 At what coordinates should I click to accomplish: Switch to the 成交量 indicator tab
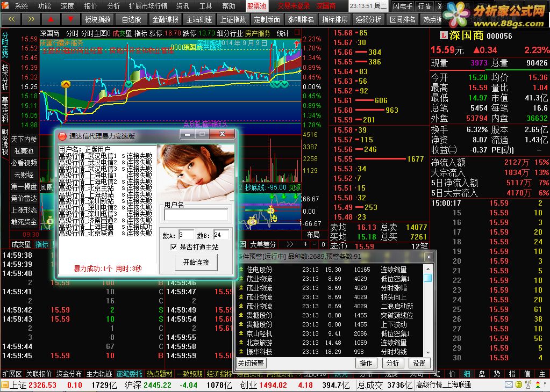(x=20, y=244)
